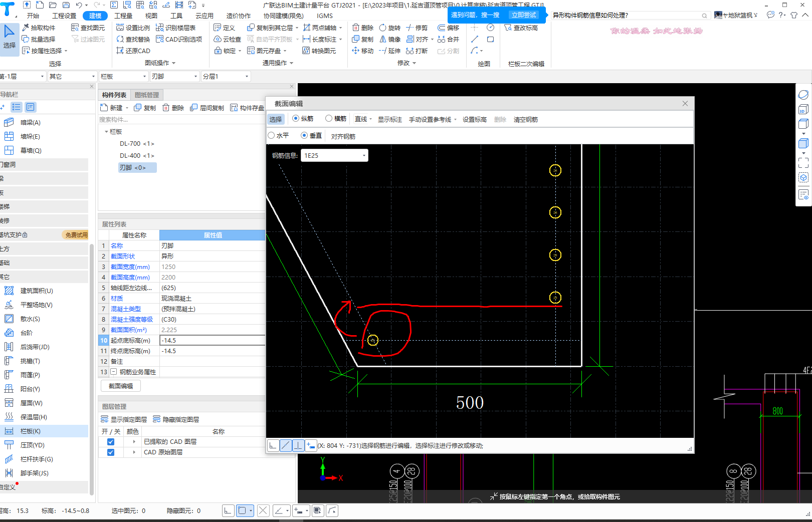Click 批量选择 batch select tool
Viewport: 812px width, 522px height.
coord(39,39)
